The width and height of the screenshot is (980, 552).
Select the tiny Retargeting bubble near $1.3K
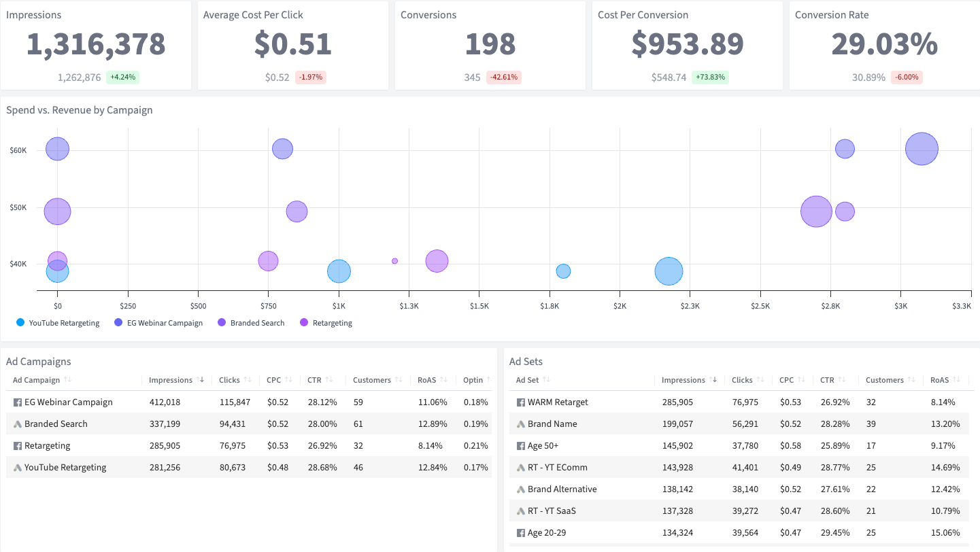pos(394,261)
